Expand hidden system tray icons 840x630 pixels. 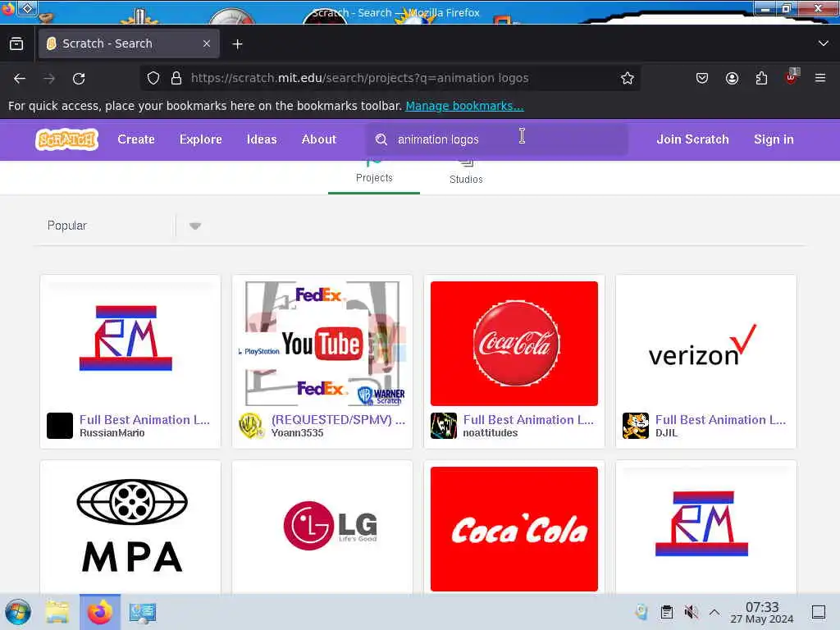pyautogui.click(x=714, y=612)
